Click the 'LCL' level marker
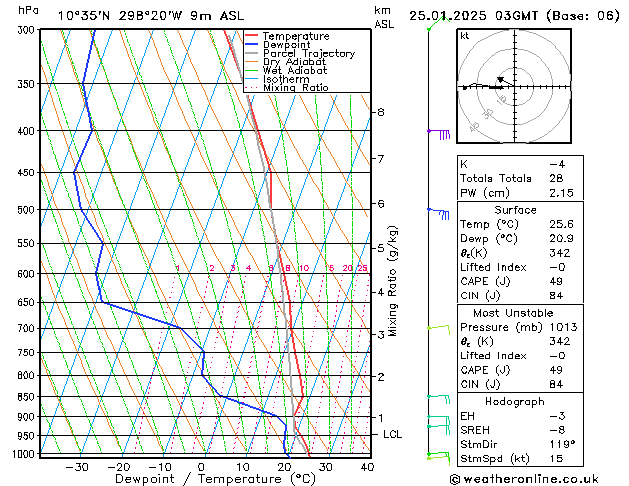Viewport: 629px width, 486px height. coord(392,434)
